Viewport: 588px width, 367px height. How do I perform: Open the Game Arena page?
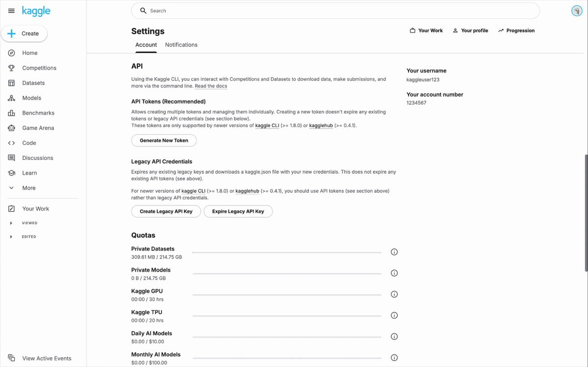38,128
